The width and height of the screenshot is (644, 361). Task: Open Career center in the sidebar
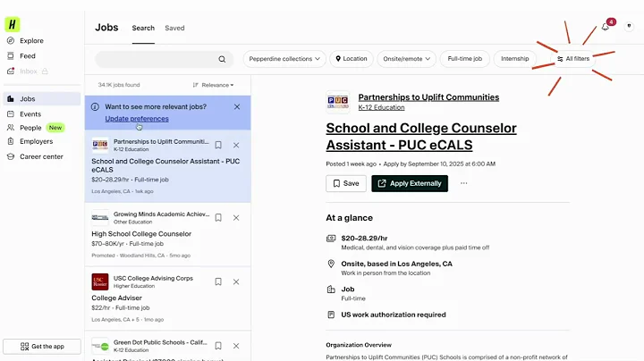(35, 156)
